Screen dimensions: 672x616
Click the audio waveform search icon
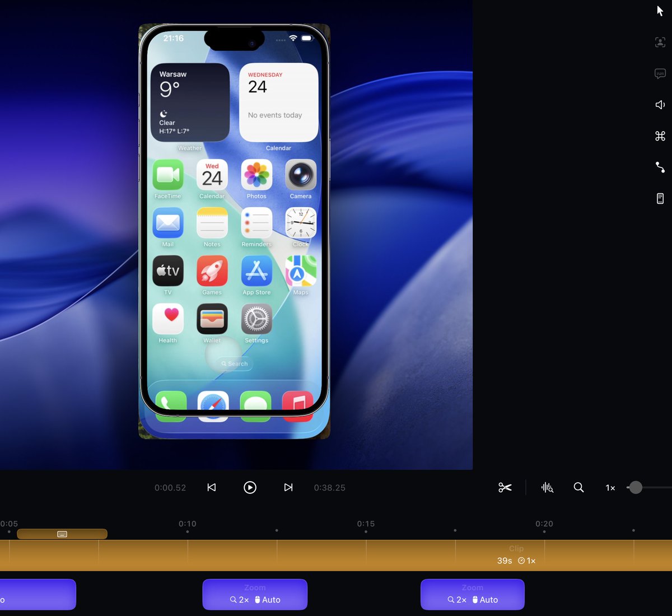click(x=547, y=488)
